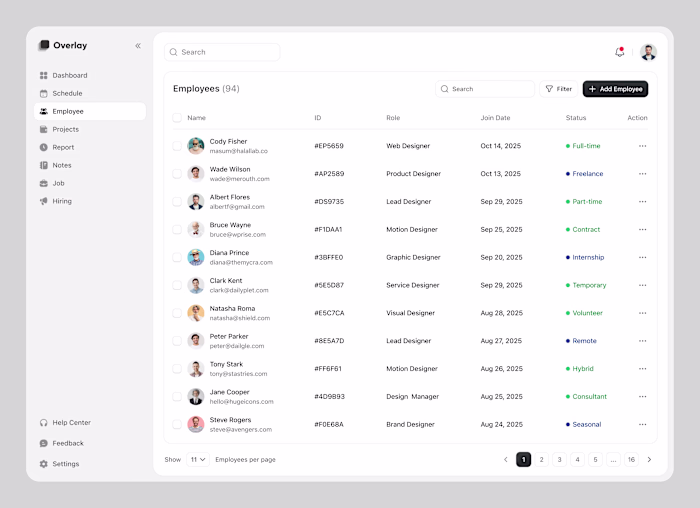
Task: Click Tony Stark's avatar photo
Action: pyautogui.click(x=196, y=369)
